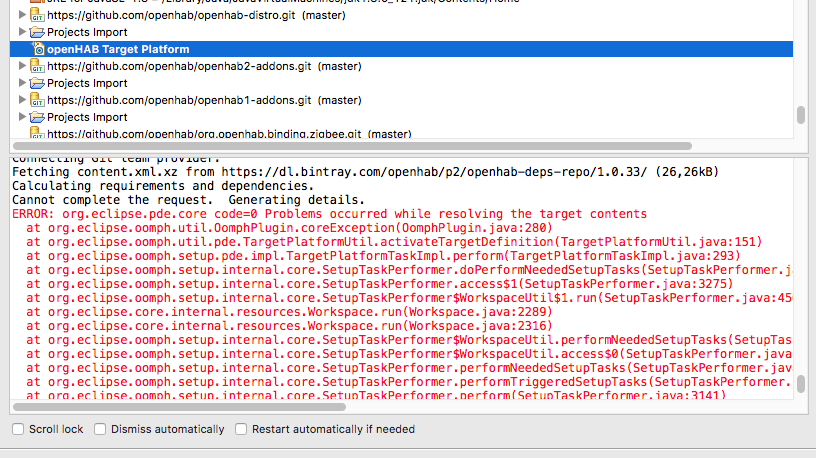Click the doPerformNeededSetupTasks trace line
Screen dimensions: 816x458
pyautogui.click(x=410, y=270)
